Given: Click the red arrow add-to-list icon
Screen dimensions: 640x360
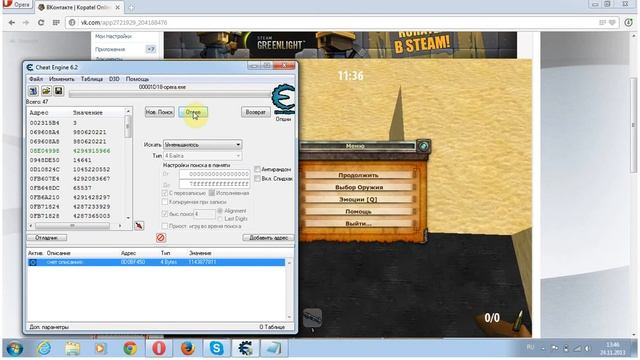Looking at the screenshot, I should tap(139, 226).
